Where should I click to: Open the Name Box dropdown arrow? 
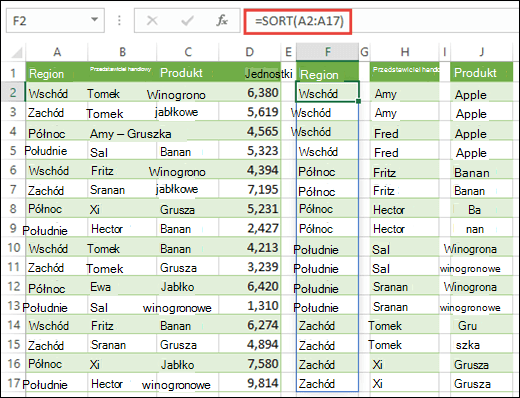tap(95, 20)
